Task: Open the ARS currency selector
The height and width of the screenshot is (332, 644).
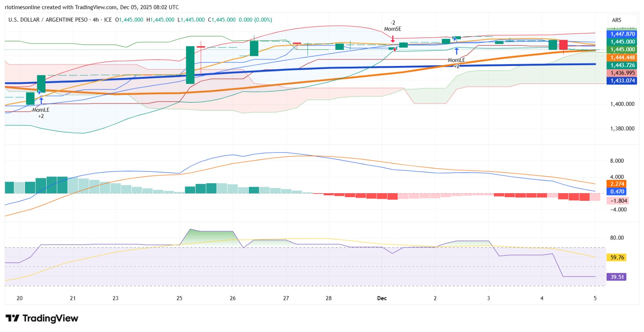Action: coord(622,20)
